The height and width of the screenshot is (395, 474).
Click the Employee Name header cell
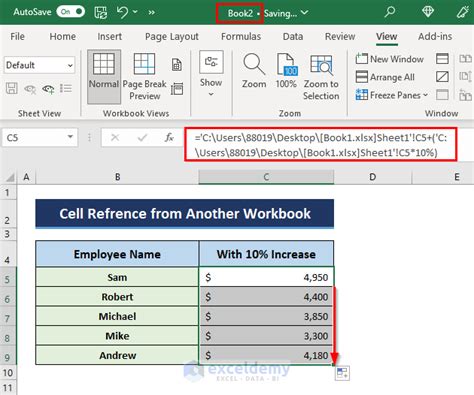coord(117,254)
